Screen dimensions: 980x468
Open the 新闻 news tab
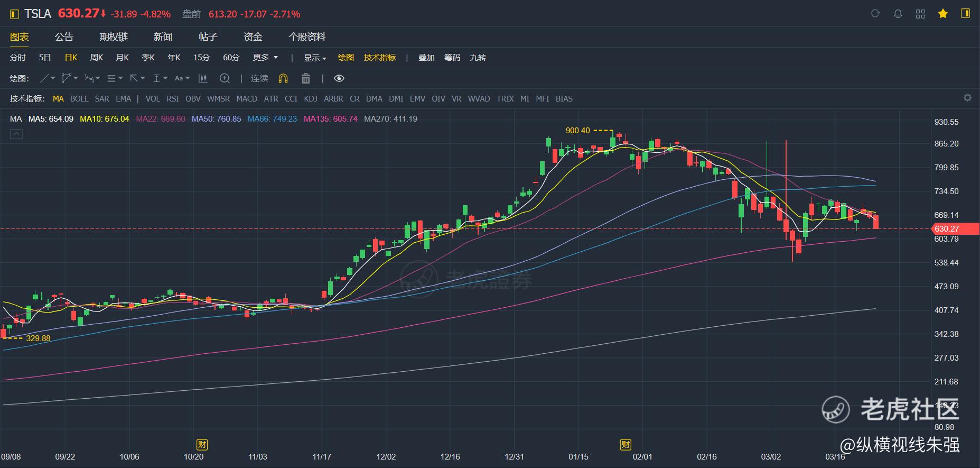click(163, 37)
